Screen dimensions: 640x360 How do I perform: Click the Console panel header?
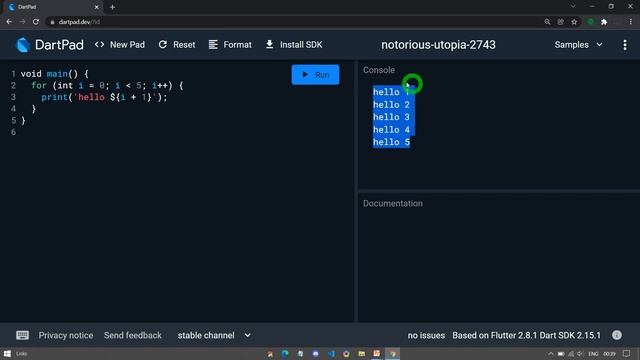click(379, 70)
